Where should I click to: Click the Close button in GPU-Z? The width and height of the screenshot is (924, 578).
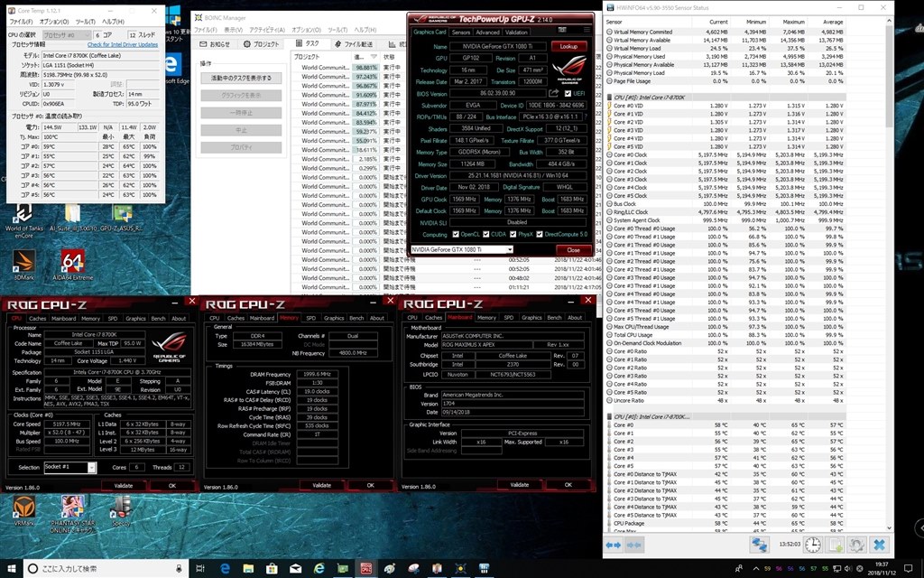(573, 249)
